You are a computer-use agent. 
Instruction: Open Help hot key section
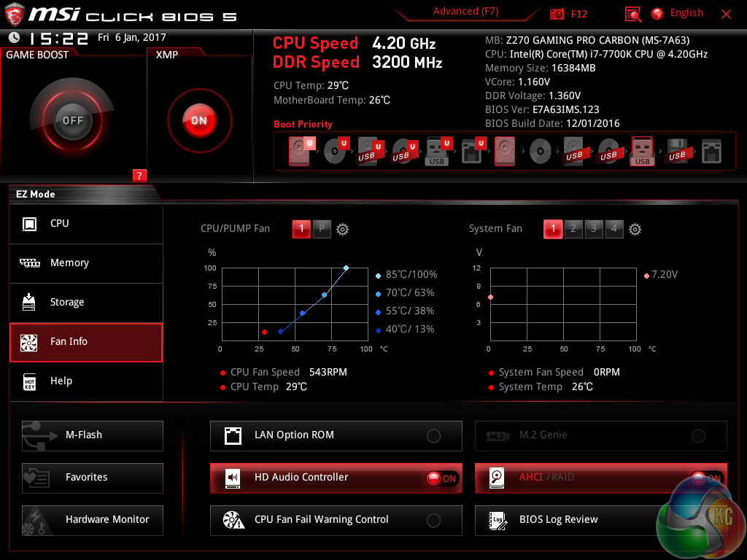pyautogui.click(x=86, y=381)
